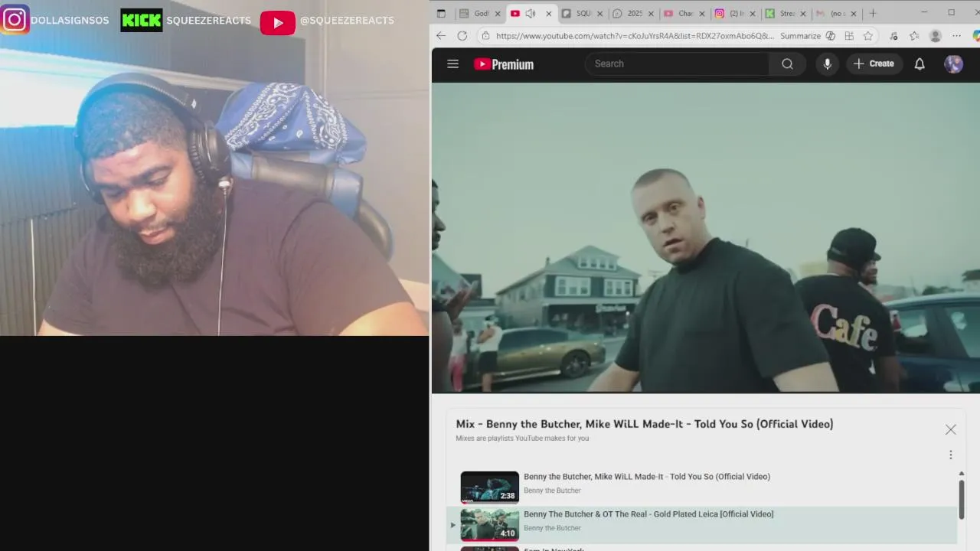980x551 pixels.
Task: Open browser Settings and more ellipsis
Action: 956,36
